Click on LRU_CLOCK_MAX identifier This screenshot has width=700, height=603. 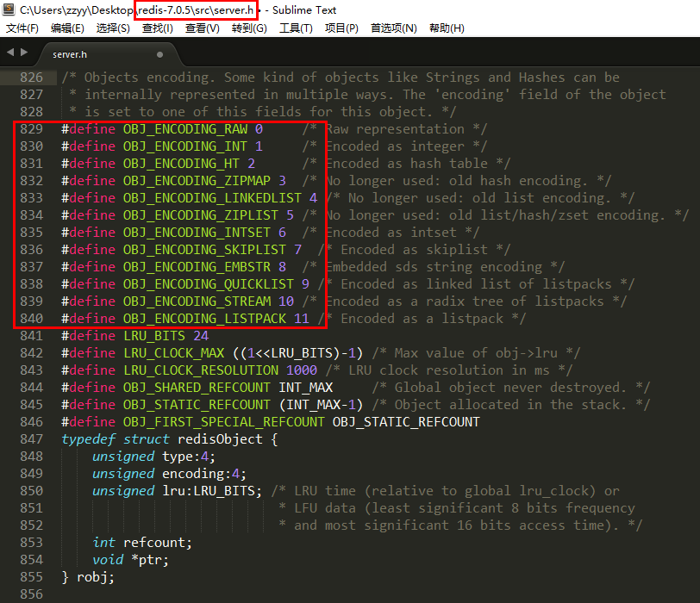tap(173, 353)
